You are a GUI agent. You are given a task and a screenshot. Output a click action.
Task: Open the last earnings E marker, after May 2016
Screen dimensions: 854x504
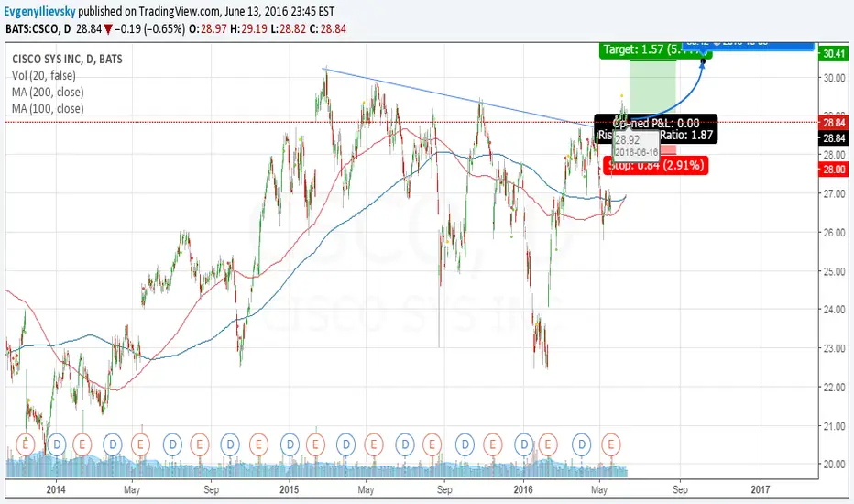(x=611, y=444)
